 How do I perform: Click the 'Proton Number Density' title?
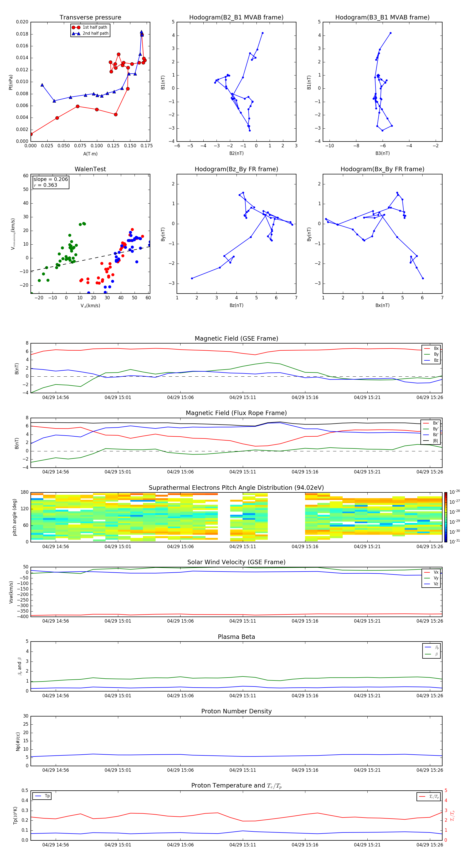click(236, 711)
